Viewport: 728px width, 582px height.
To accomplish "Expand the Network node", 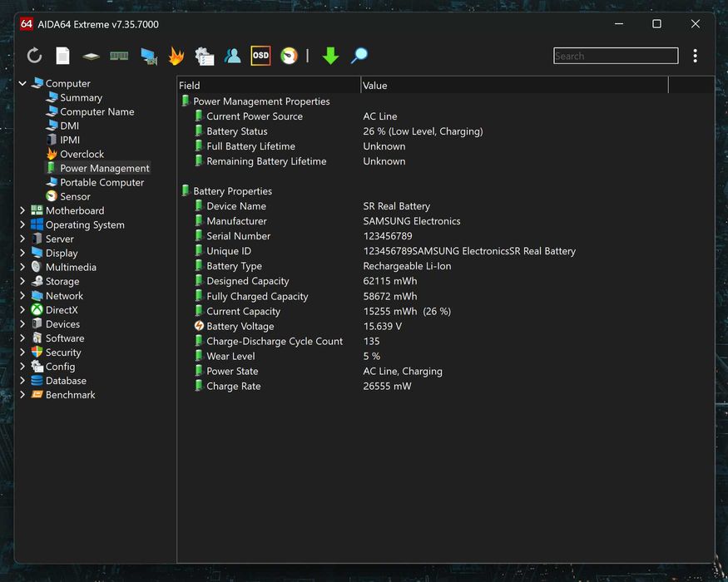I will click(x=22, y=295).
